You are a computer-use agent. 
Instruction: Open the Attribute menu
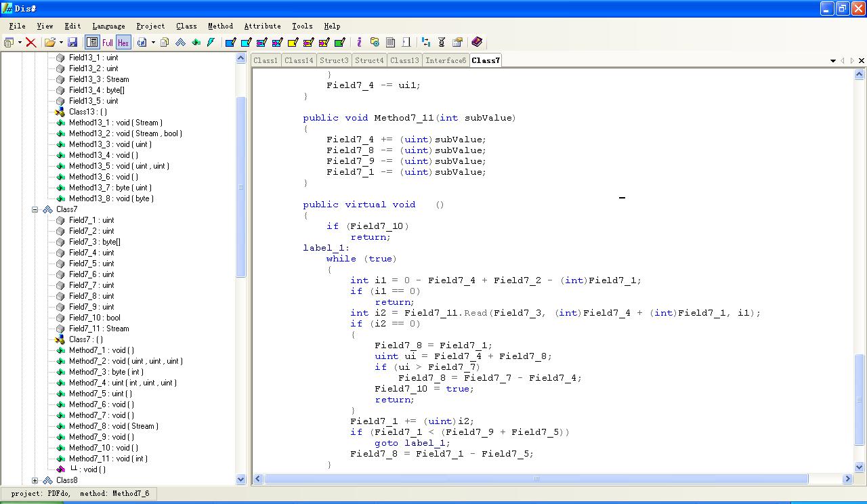pyautogui.click(x=262, y=26)
